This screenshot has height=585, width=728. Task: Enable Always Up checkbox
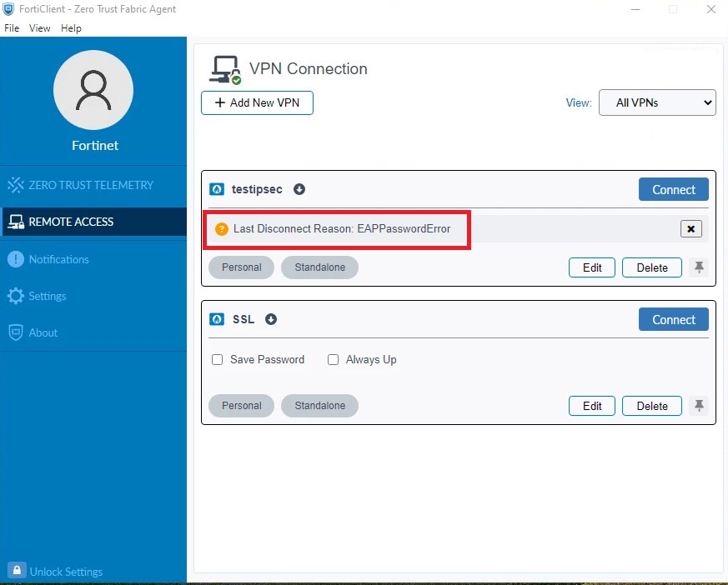333,359
